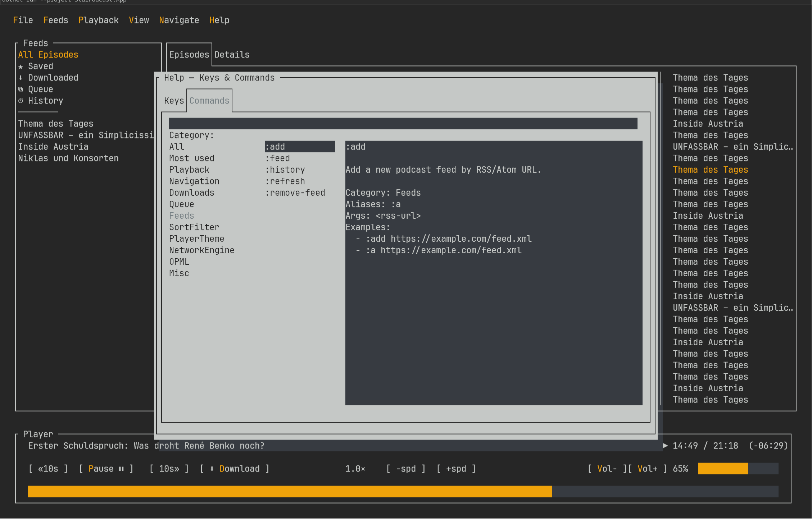Open the Saved star item in Feeds

[40, 66]
